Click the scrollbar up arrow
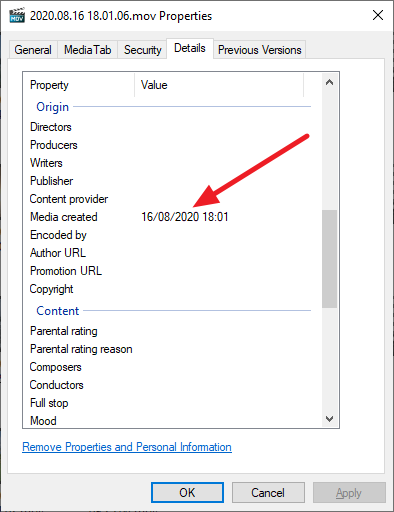Image resolution: width=394 pixels, height=512 pixels. pyautogui.click(x=329, y=82)
